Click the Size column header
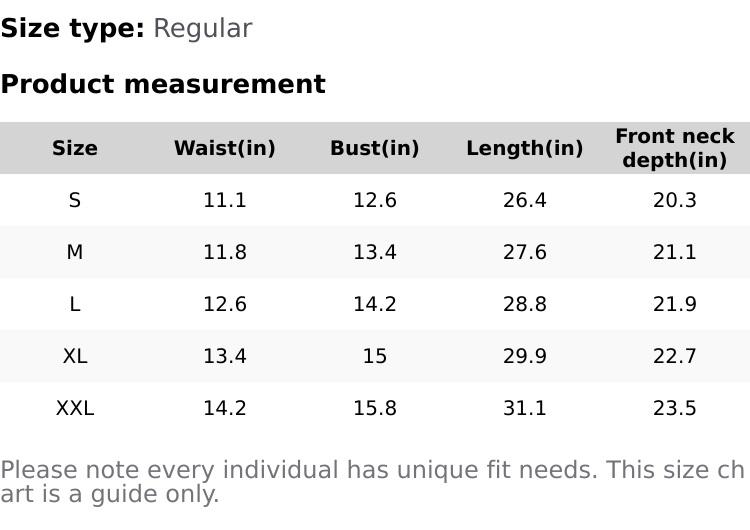750x530 pixels. pos(75,148)
